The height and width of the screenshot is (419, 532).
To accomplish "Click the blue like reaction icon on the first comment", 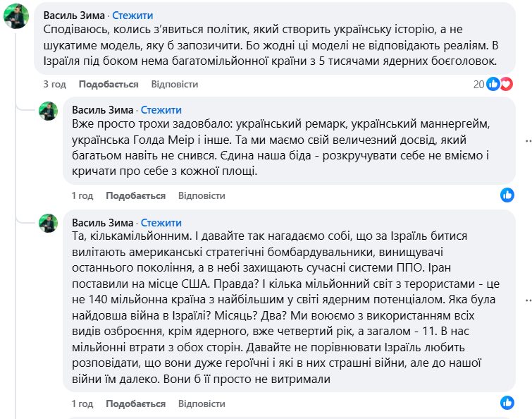I will (x=493, y=84).
